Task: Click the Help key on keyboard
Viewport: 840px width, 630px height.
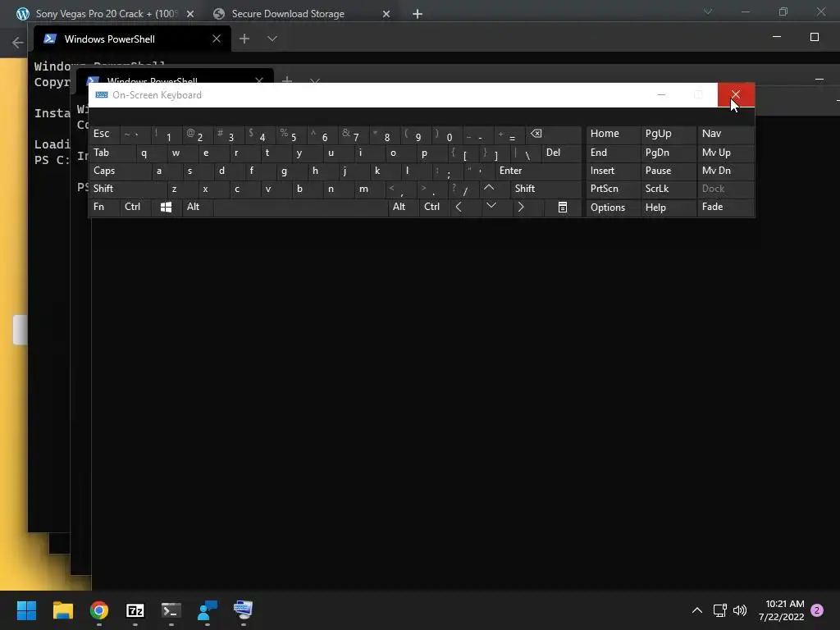Action: click(669, 208)
